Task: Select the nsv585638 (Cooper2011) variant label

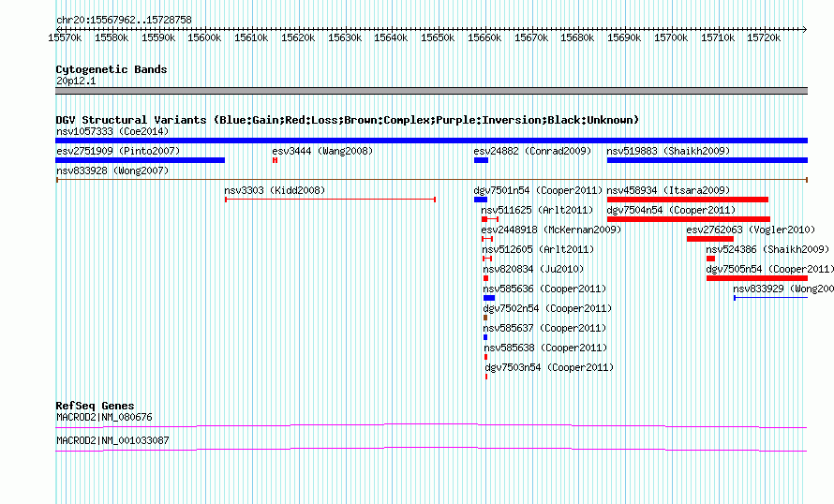Action: click(545, 348)
